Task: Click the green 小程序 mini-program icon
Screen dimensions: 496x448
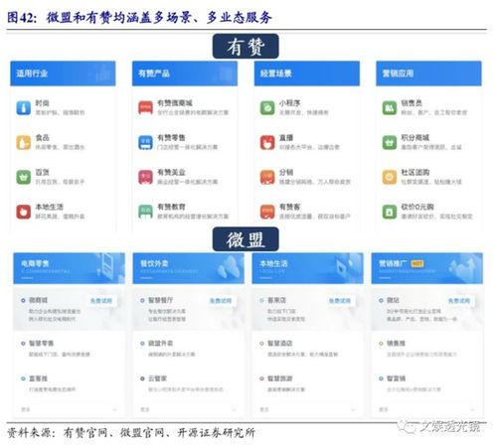Action: pos(267,108)
